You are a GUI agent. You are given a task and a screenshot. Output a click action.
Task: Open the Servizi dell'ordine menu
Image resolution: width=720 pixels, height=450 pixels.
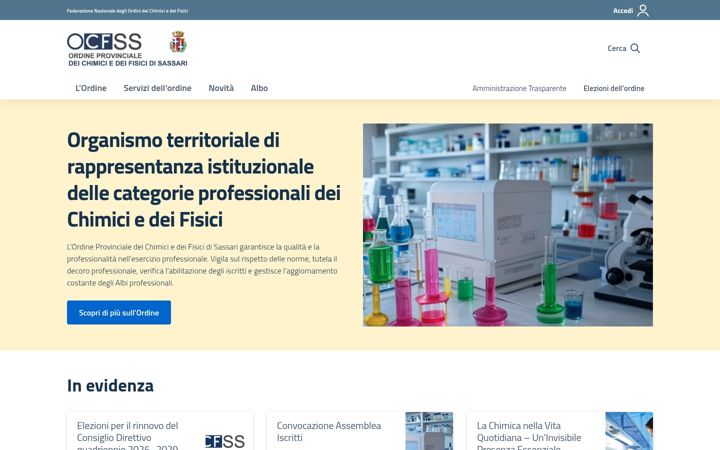point(158,88)
